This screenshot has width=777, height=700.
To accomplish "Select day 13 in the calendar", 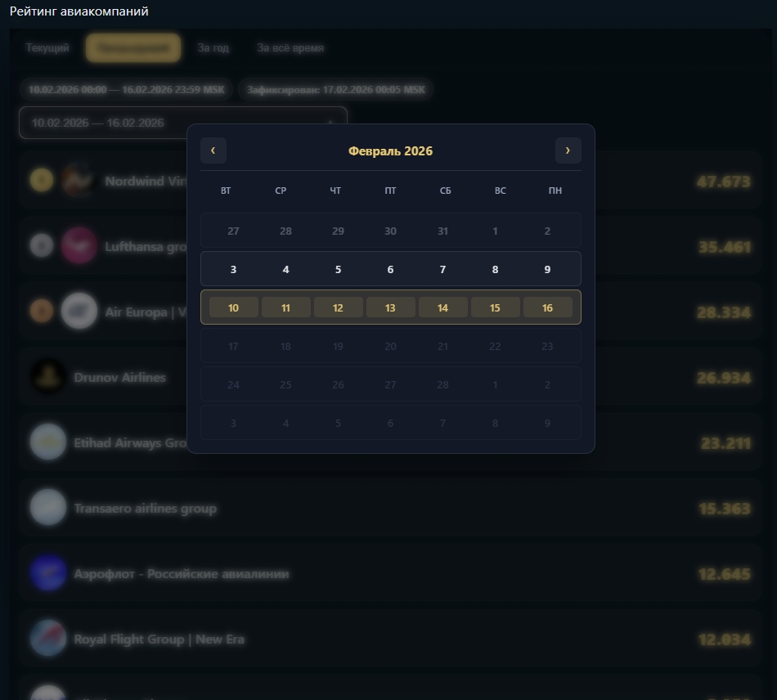I will (390, 307).
